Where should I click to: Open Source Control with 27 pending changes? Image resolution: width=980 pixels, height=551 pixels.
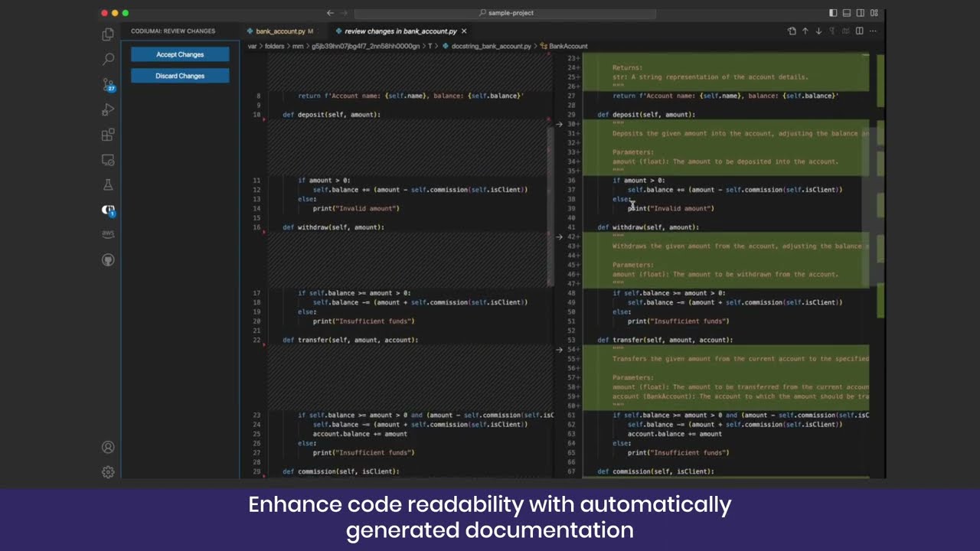tap(108, 84)
